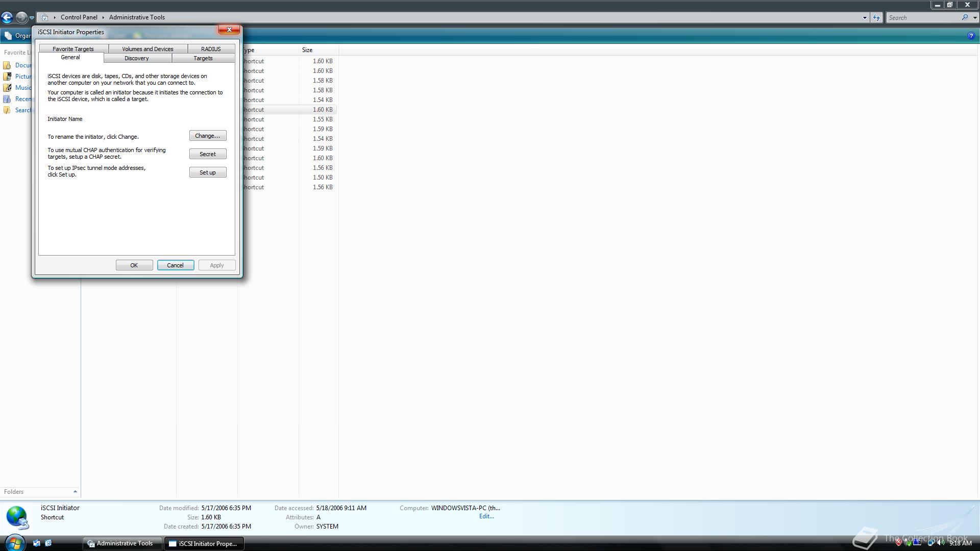Screen dimensions: 980x551
Task: Click the address bar location icon
Action: point(45,17)
